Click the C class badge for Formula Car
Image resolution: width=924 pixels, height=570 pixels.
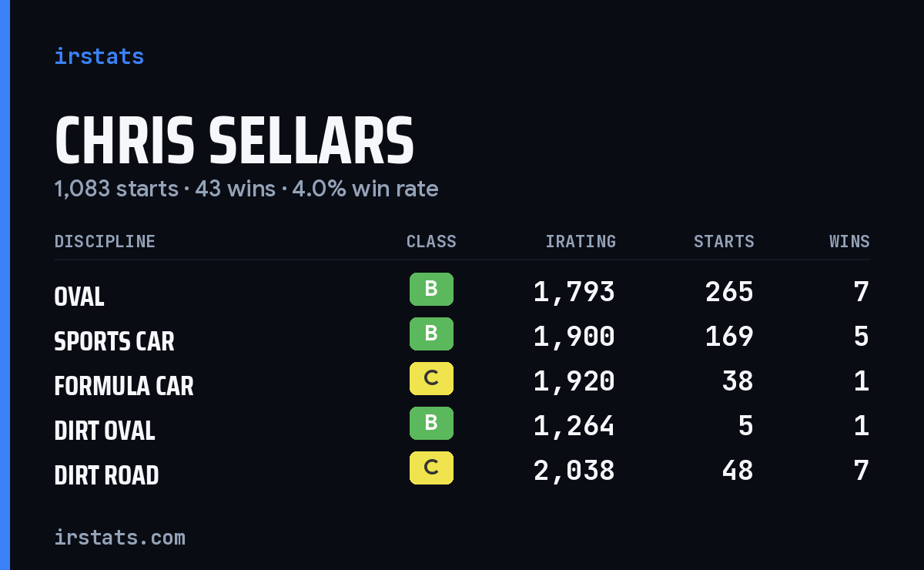431,379
